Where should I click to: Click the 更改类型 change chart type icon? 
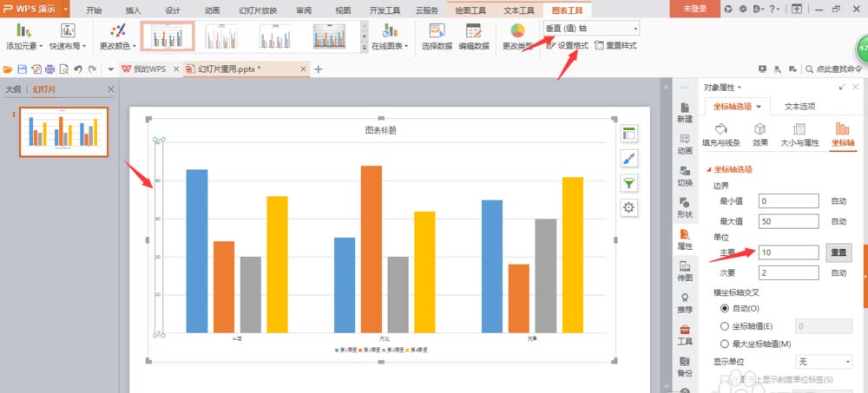517,31
